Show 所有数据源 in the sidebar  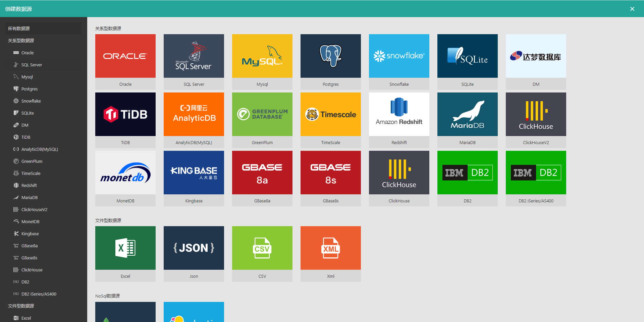[x=44, y=28]
